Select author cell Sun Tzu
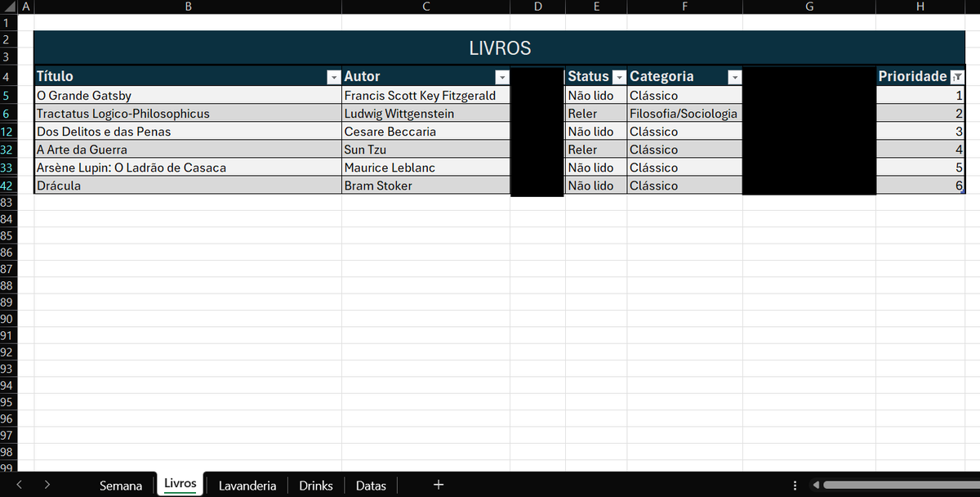The height and width of the screenshot is (497, 980). [425, 150]
